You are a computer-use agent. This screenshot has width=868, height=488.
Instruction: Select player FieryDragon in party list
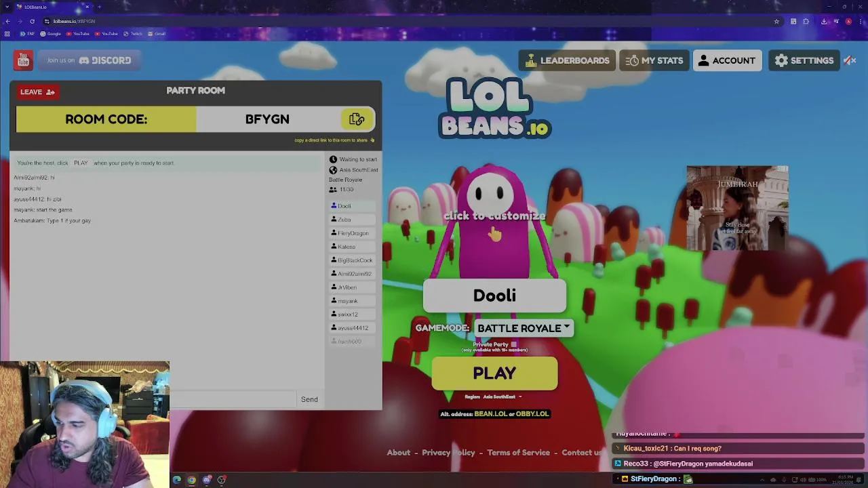point(352,233)
